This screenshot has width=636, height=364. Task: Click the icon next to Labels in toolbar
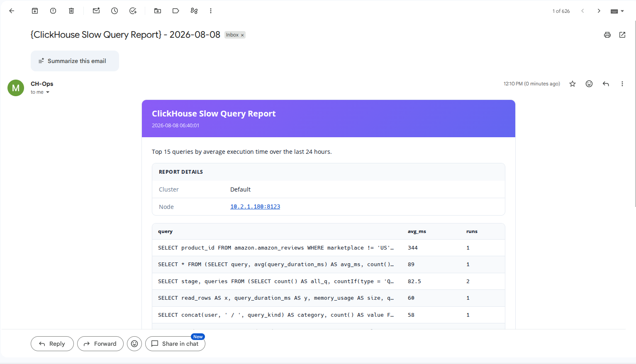click(x=194, y=11)
